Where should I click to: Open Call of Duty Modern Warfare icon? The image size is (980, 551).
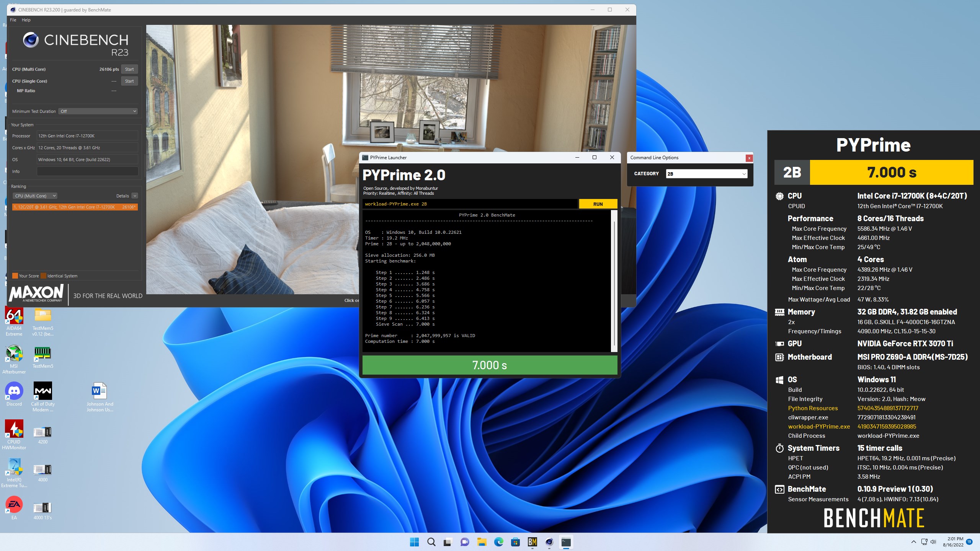coord(43,397)
